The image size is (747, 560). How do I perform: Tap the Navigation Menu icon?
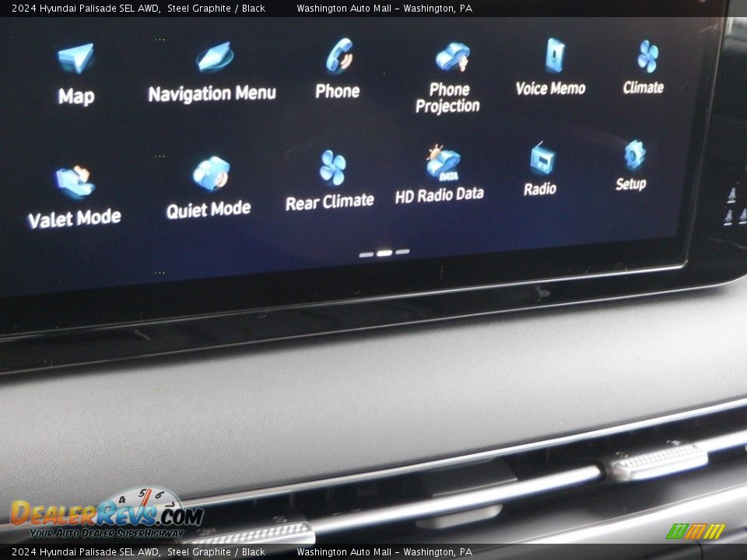point(215,57)
